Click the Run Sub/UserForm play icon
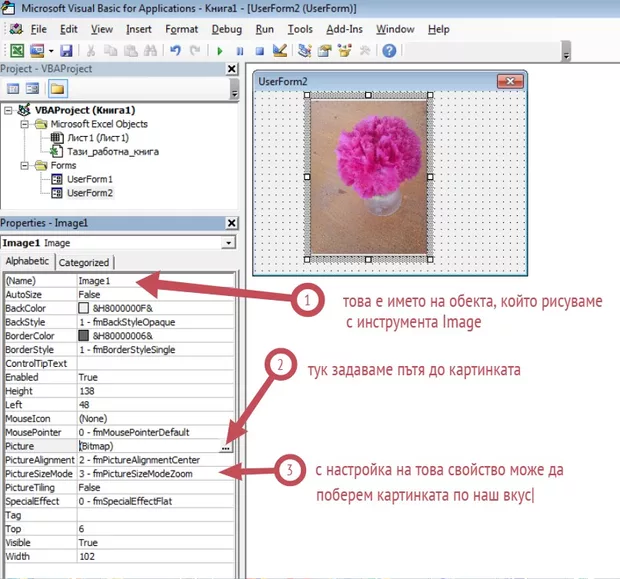The width and height of the screenshot is (620, 579). [220, 51]
